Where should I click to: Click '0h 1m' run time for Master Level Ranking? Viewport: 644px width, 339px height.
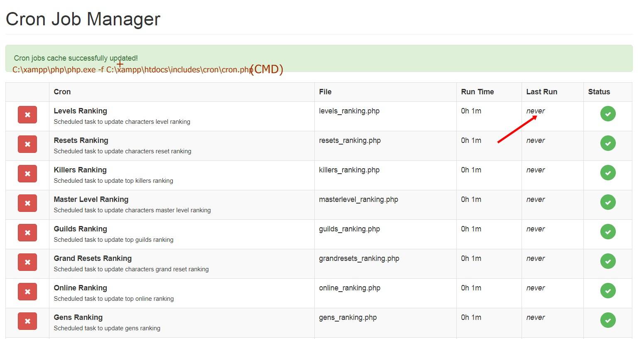point(471,199)
